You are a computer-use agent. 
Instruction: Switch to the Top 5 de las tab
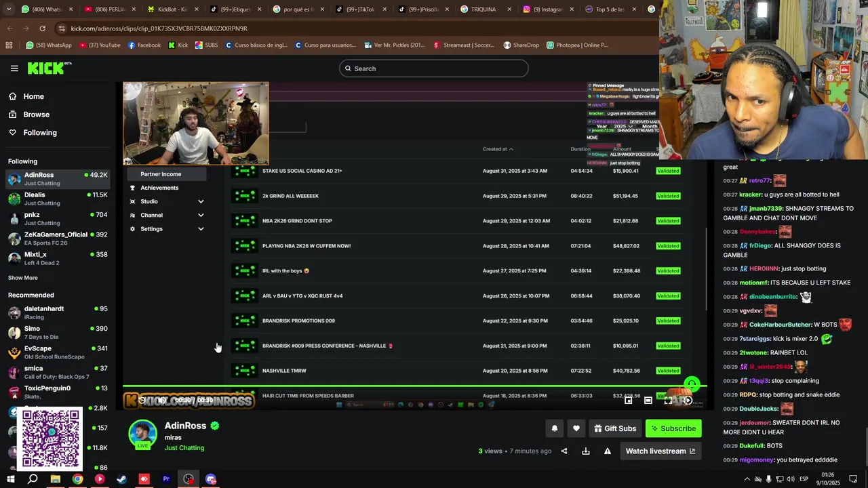610,9
